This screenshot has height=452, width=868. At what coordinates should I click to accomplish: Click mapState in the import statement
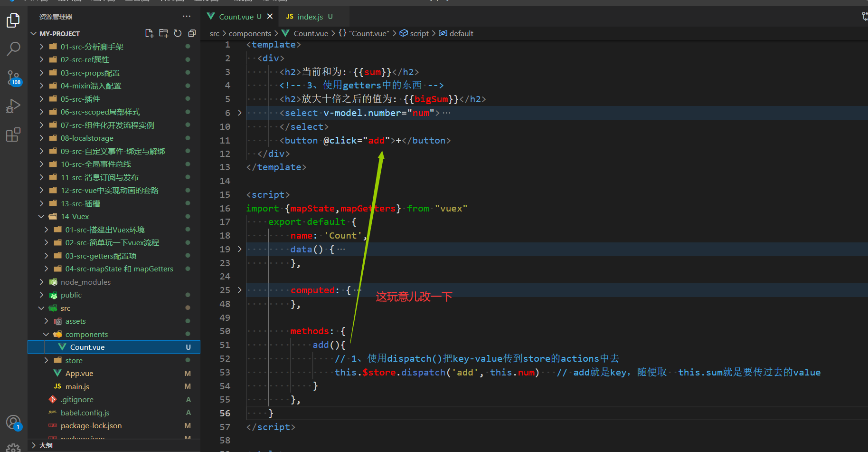pos(312,208)
